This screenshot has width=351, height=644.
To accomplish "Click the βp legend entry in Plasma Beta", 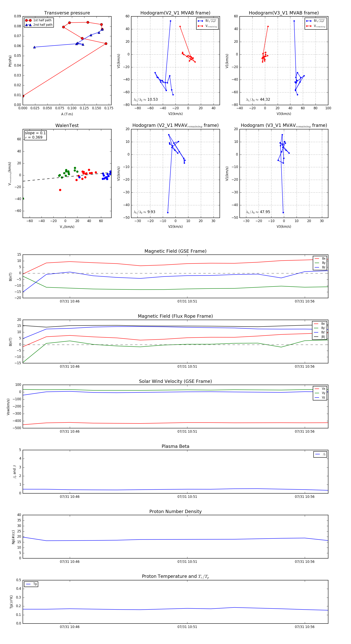I will [320, 454].
